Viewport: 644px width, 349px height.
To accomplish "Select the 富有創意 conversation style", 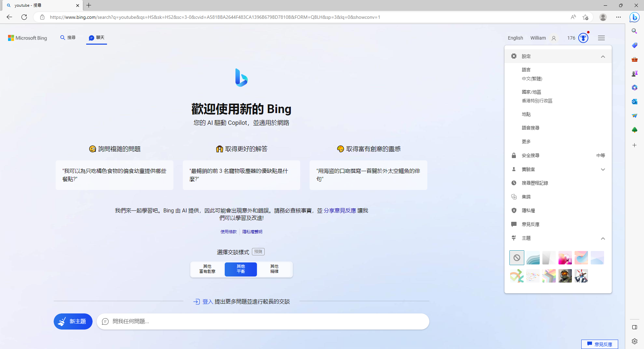I will 207,269.
